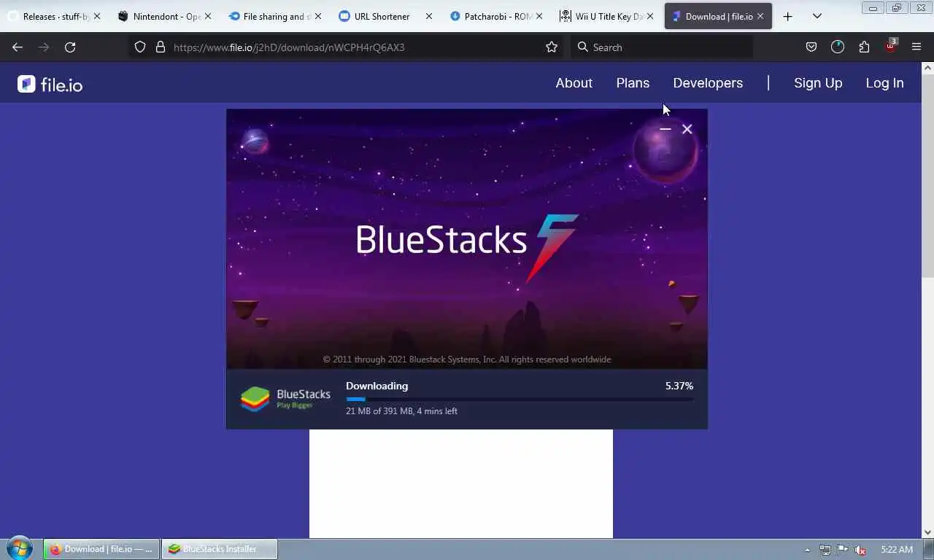Open a new browser tab
Viewport: 934px width, 560px height.
pyautogui.click(x=787, y=16)
